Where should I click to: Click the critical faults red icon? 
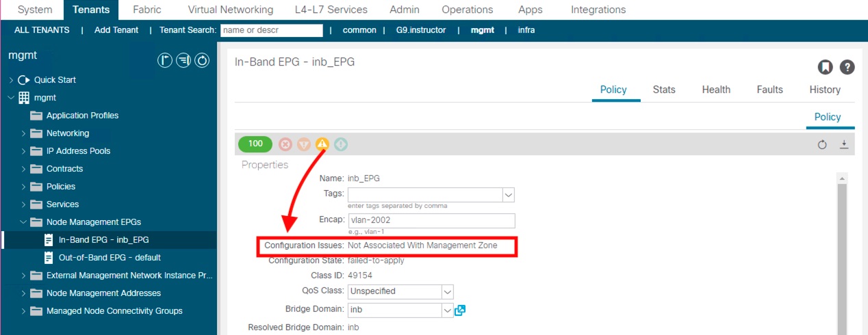pyautogui.click(x=285, y=144)
